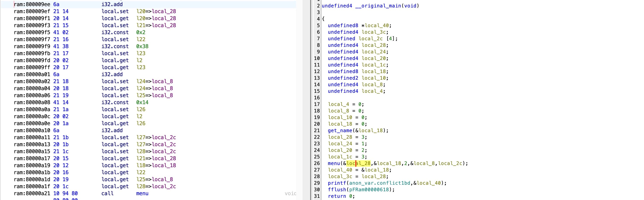Click get_name function call in decompiler
The height and width of the screenshot is (200, 644).
click(340, 131)
